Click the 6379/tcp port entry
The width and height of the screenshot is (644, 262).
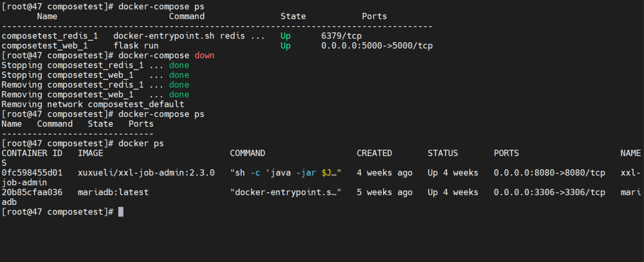[341, 36]
